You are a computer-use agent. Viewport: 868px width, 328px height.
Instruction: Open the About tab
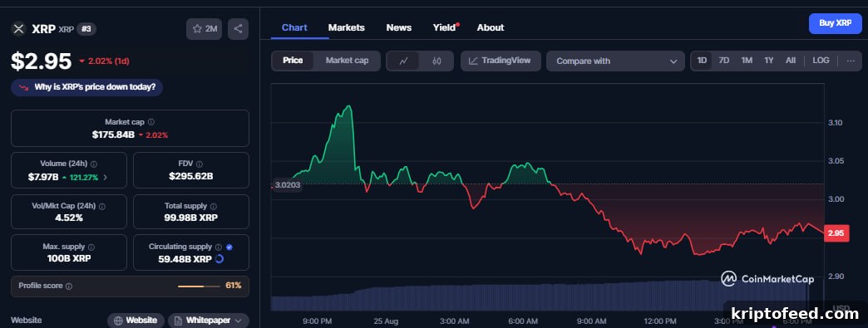coord(491,27)
